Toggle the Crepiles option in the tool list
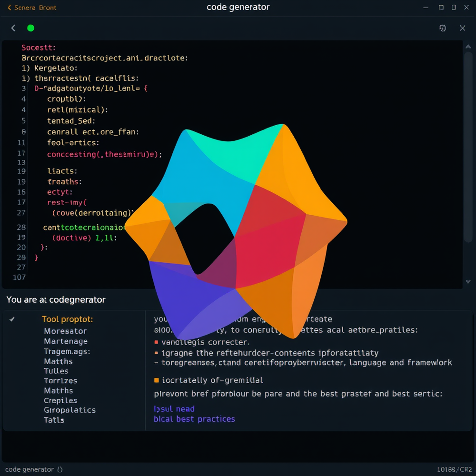 pos(60,400)
